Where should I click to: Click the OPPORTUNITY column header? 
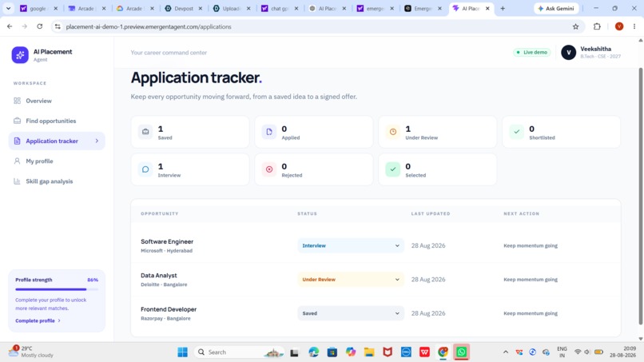(x=159, y=213)
